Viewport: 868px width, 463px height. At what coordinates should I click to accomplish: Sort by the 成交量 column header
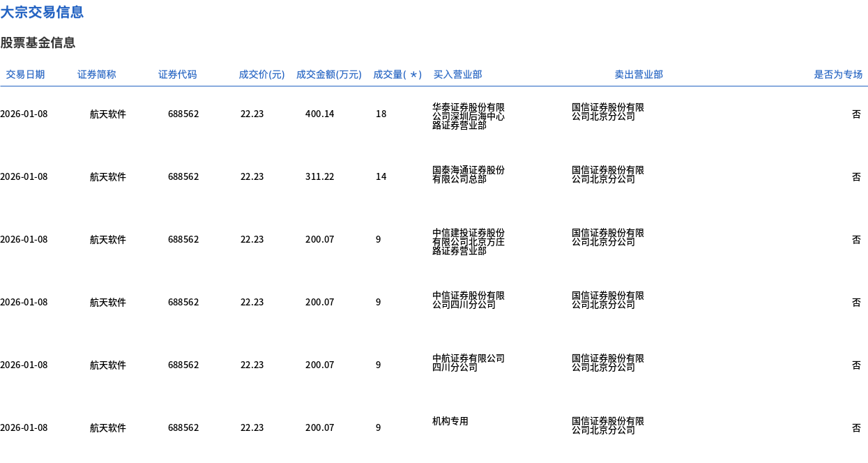tap(397, 75)
